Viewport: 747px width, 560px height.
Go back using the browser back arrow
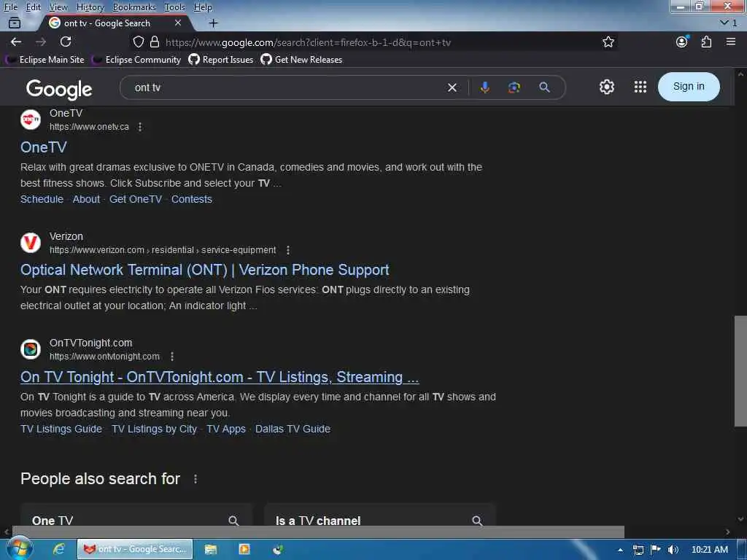[16, 42]
